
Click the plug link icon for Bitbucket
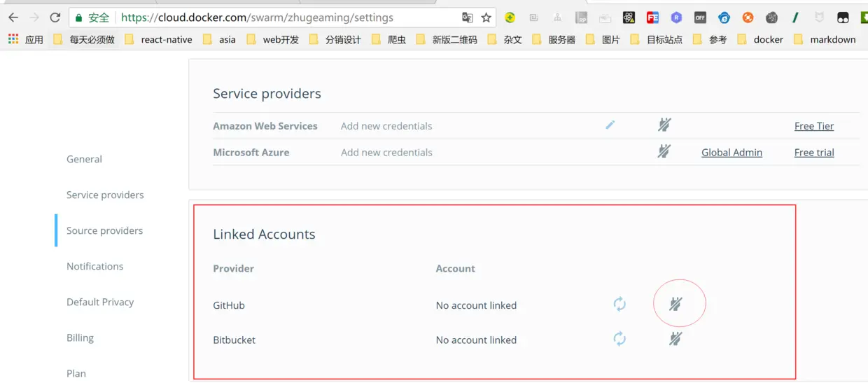[675, 339]
